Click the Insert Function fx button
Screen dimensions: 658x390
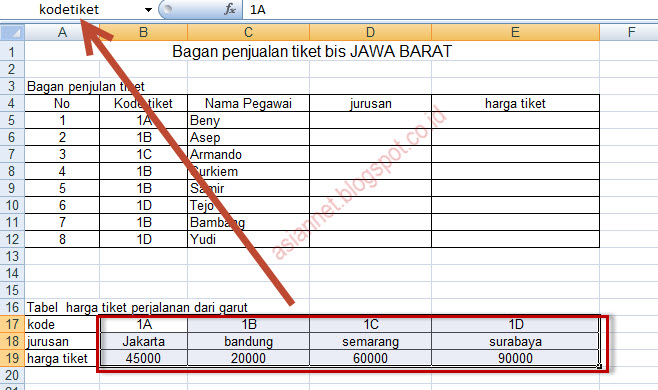point(230,9)
